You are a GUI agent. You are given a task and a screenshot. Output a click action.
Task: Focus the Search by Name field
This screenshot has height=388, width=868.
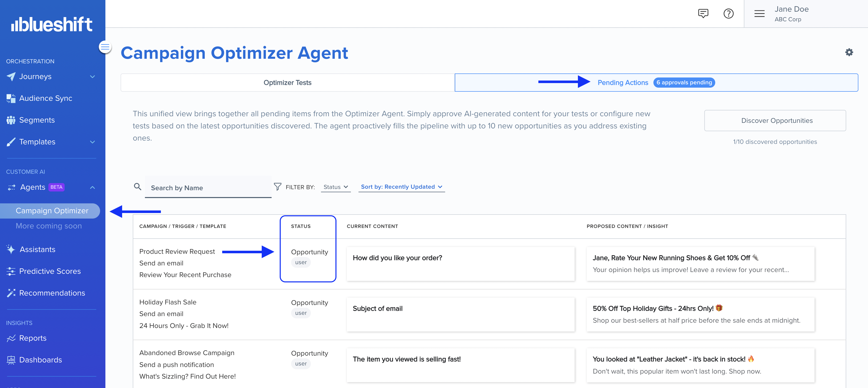coord(208,188)
